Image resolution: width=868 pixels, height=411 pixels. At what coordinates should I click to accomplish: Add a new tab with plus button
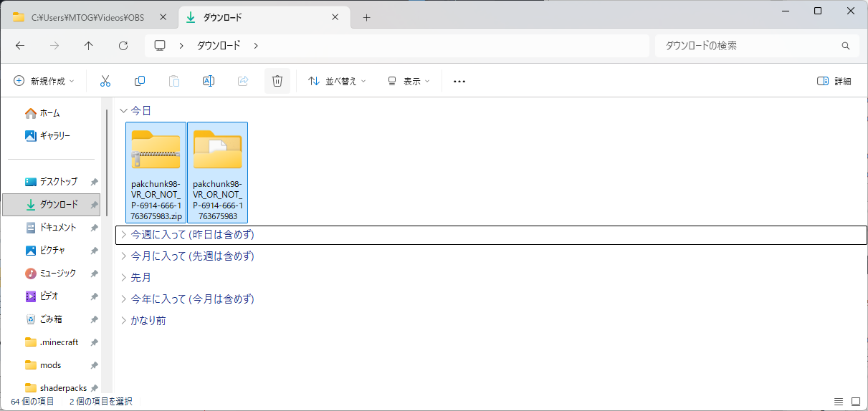coord(366,17)
